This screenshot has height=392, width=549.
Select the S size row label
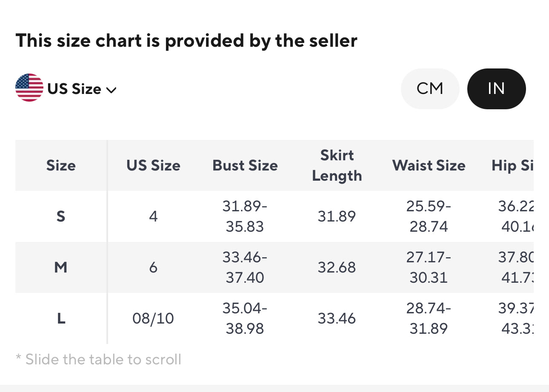coord(61,216)
